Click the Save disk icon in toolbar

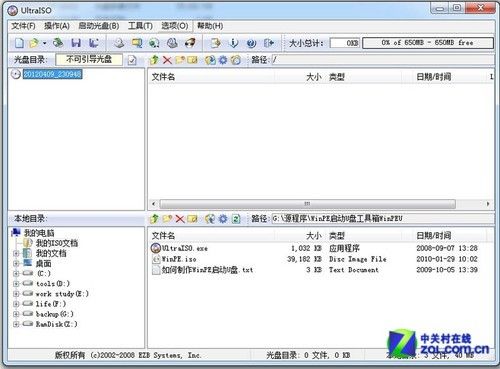tap(76, 43)
